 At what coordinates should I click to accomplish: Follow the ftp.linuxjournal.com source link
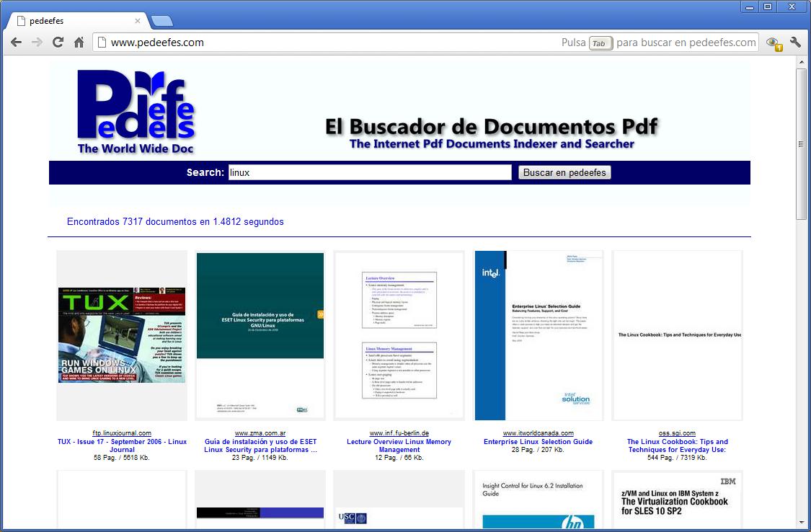coord(122,433)
